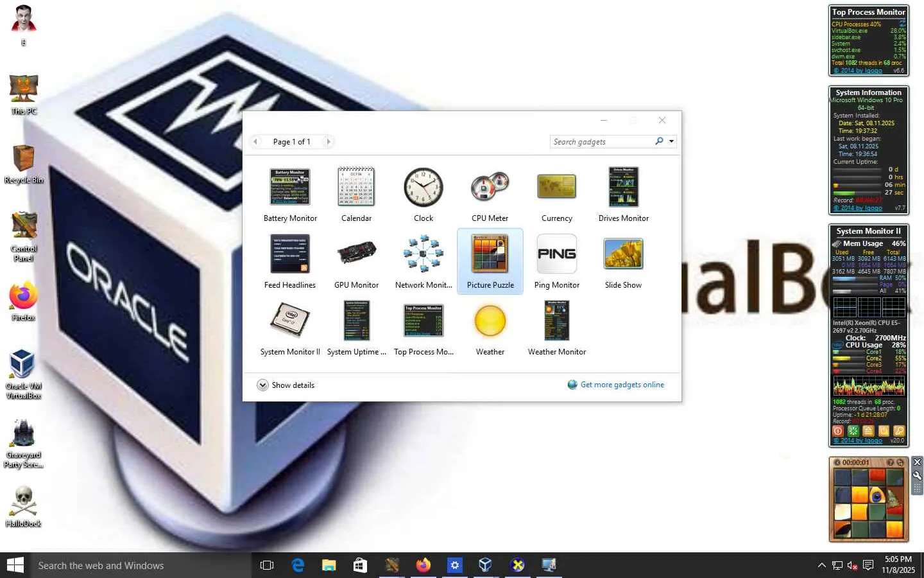Screen dimensions: 924x578
Task: Select the Battery Monitor gadget
Action: 290,195
